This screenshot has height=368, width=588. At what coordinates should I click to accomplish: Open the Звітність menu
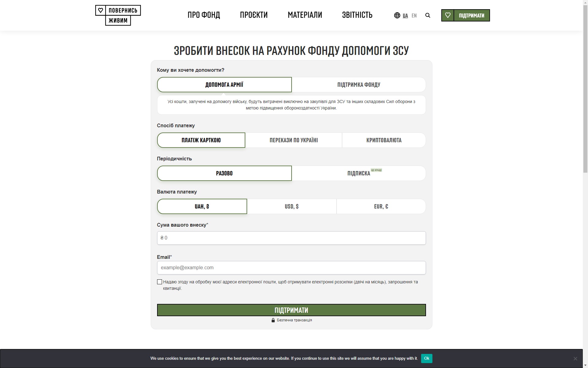point(357,15)
